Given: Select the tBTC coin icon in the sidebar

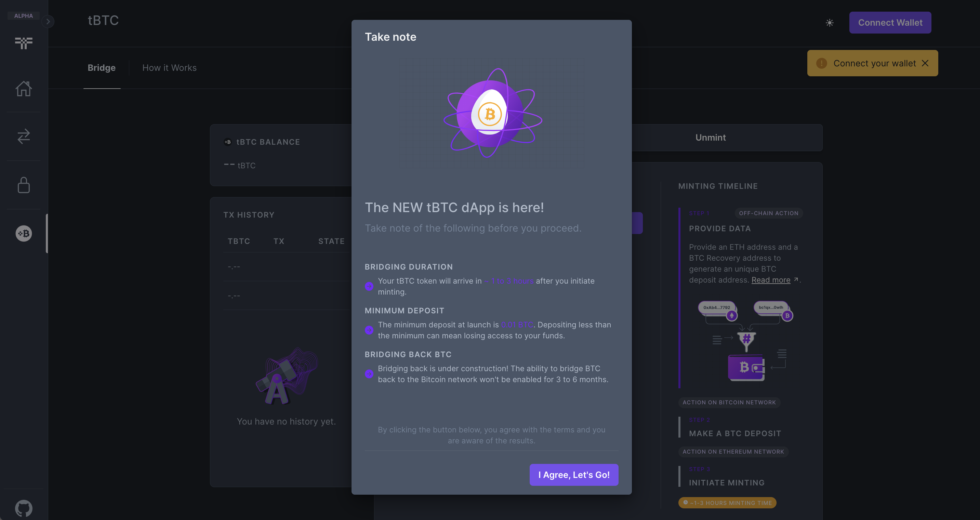Looking at the screenshot, I should point(24,233).
